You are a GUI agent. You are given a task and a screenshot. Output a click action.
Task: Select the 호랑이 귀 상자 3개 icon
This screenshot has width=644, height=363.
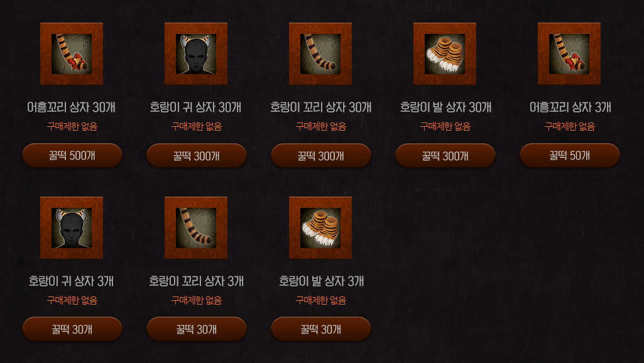(72, 228)
